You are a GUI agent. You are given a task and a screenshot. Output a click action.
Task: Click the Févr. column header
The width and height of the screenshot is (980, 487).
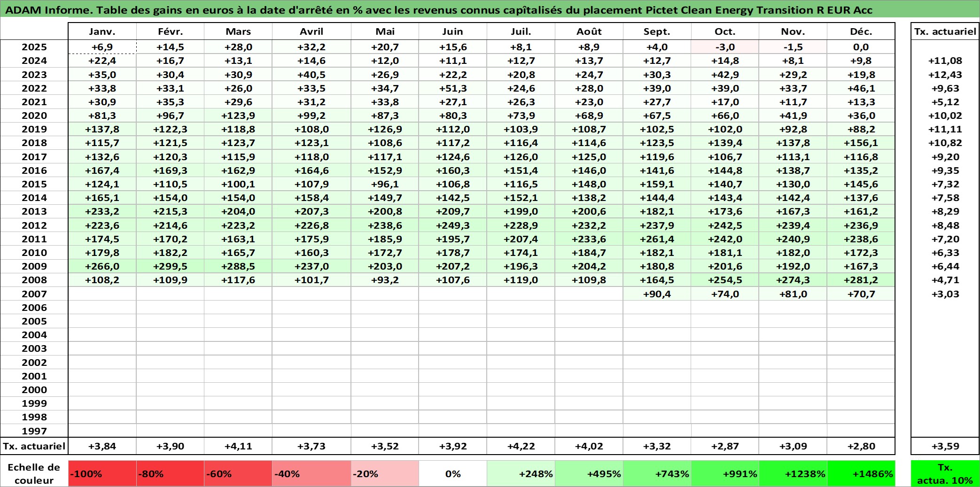click(x=170, y=31)
